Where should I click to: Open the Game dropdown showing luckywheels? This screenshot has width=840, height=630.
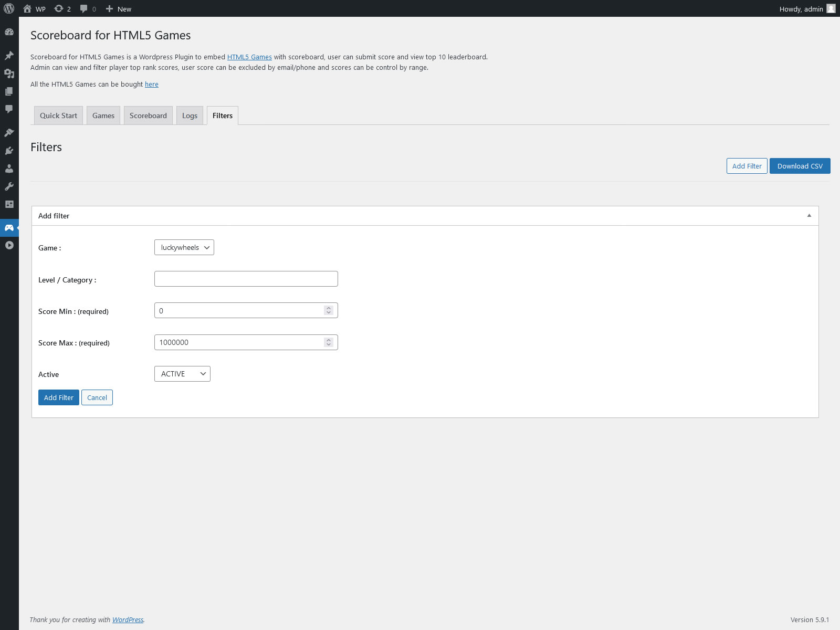coord(184,247)
